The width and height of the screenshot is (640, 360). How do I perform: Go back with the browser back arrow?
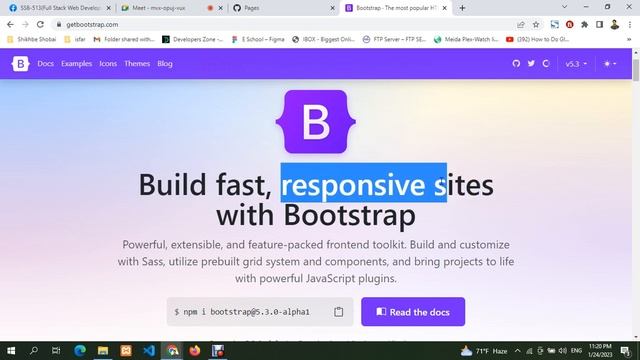pyautogui.click(x=10, y=24)
